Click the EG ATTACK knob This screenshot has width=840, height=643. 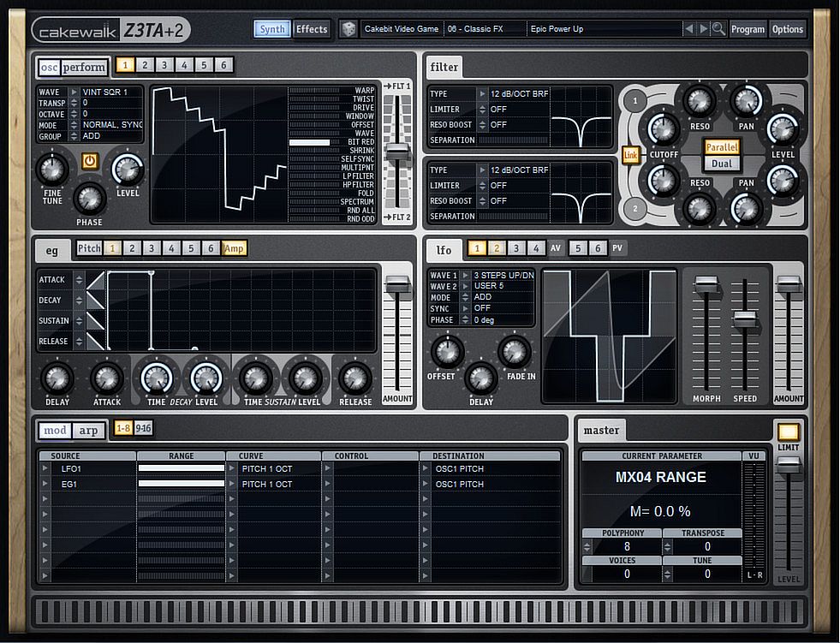(107, 378)
